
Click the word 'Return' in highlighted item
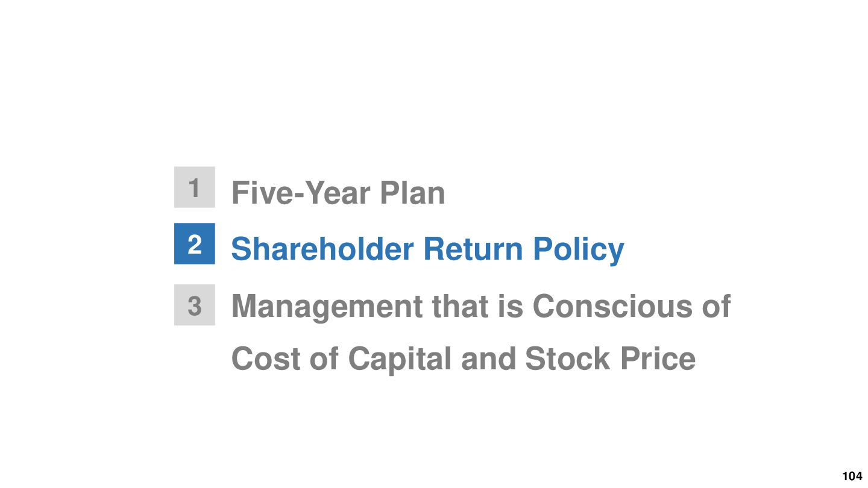coord(473,249)
